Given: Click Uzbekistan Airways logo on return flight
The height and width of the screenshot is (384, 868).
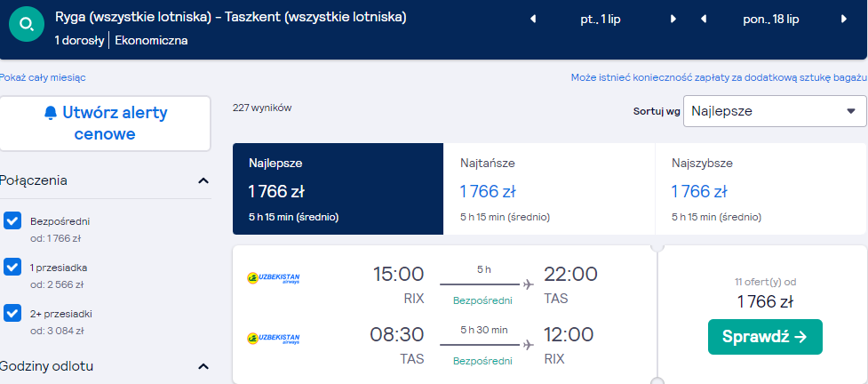Looking at the screenshot, I should pos(273,339).
